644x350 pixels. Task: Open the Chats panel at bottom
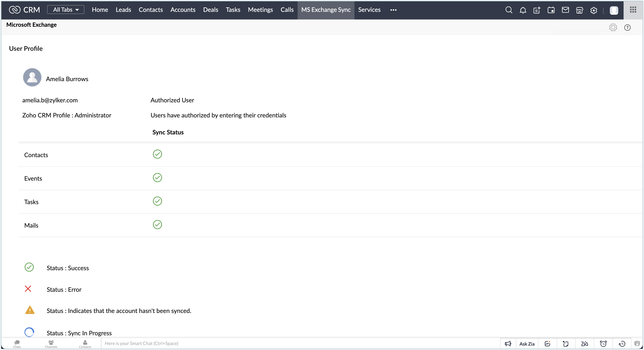17,344
